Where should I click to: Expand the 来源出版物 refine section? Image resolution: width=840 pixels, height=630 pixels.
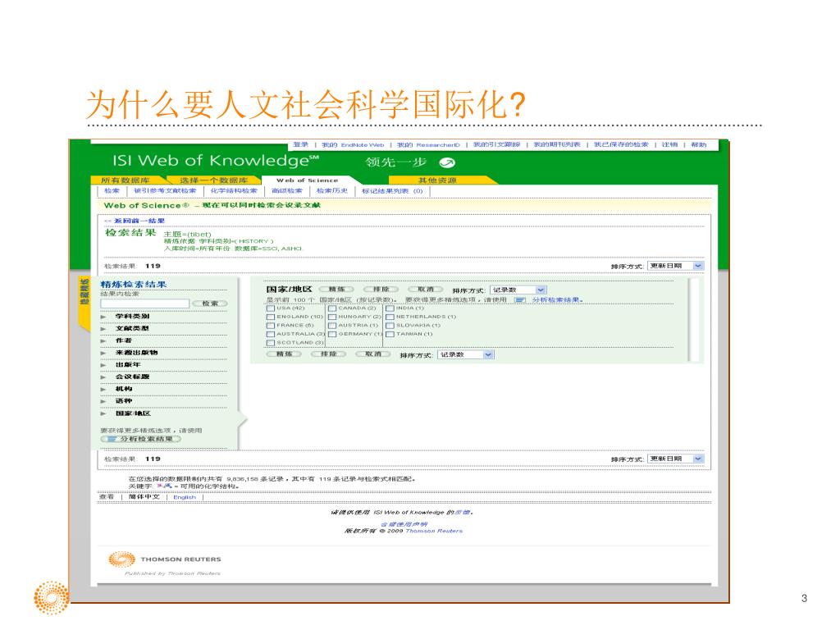103,354
